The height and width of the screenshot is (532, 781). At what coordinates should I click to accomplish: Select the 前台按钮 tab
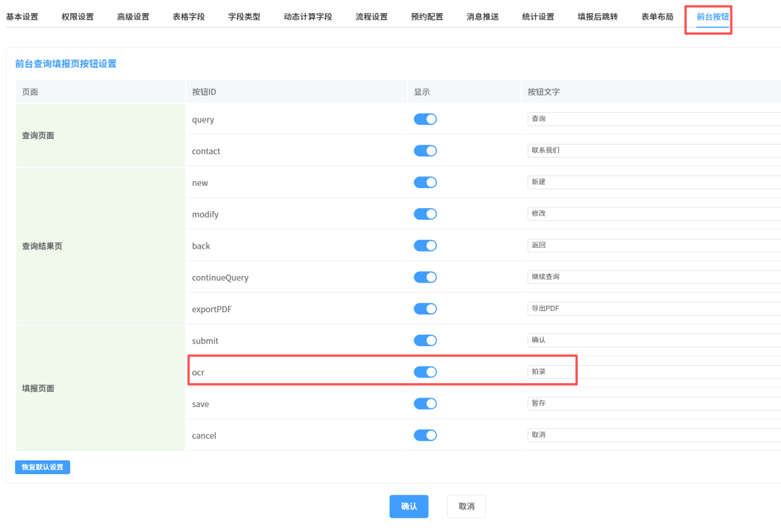[x=712, y=17]
